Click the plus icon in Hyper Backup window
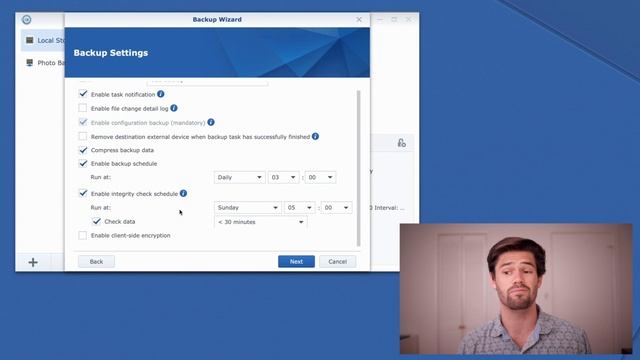Screen dimensions: 640x360 pyautogui.click(x=33, y=262)
